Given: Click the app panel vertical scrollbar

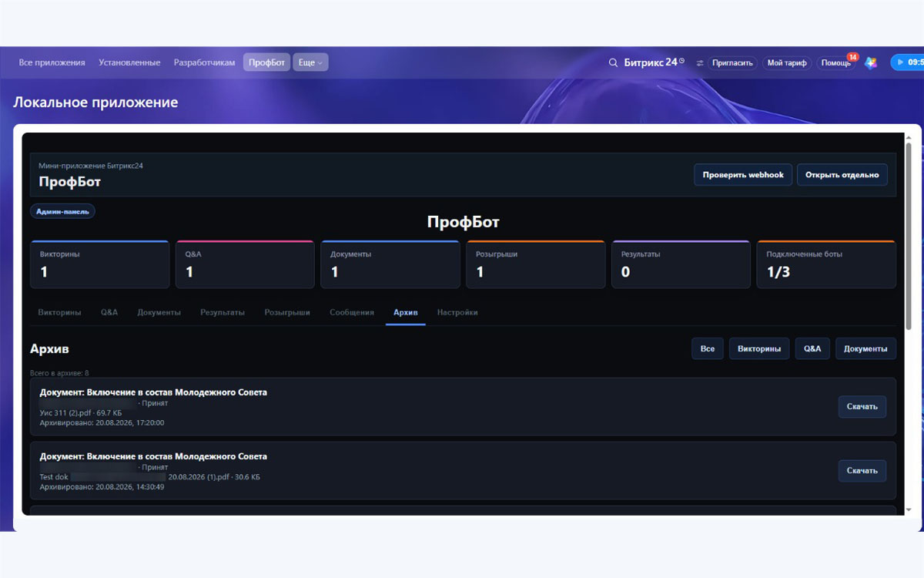Looking at the screenshot, I should [x=909, y=235].
